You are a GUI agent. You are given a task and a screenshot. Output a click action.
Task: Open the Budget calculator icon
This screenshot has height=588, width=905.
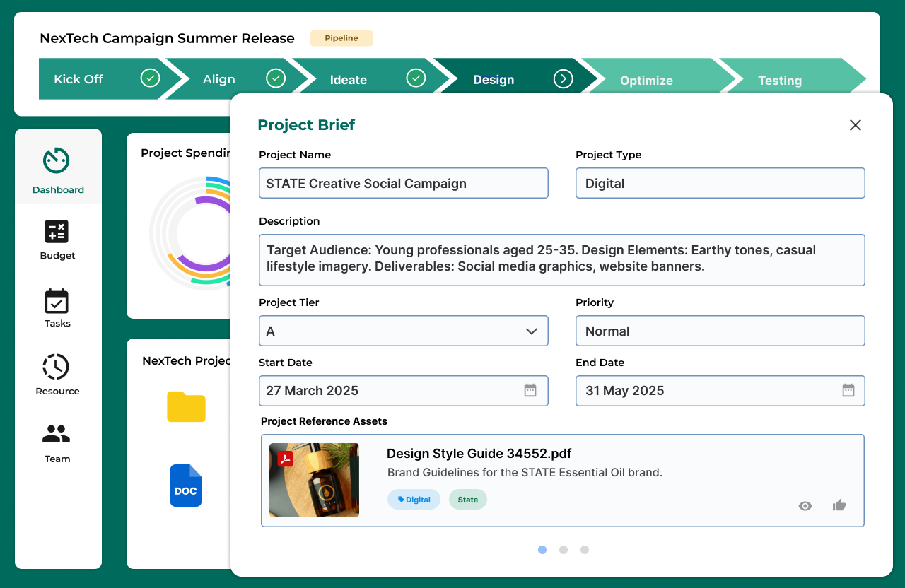(57, 232)
